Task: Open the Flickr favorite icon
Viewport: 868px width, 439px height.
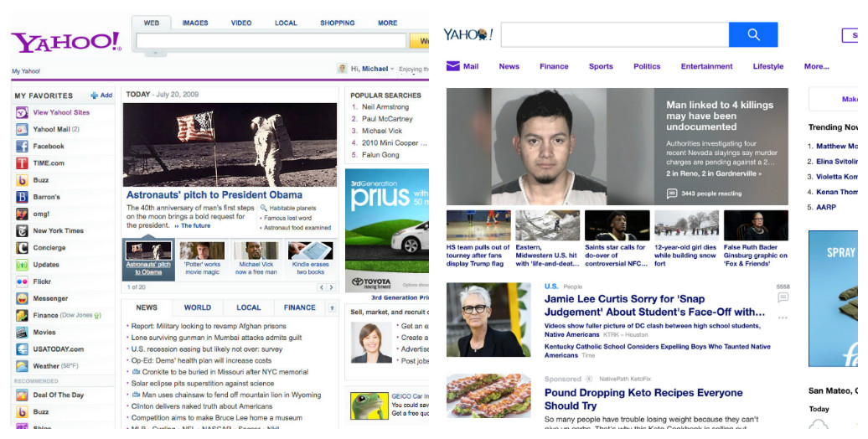Action: coord(22,281)
